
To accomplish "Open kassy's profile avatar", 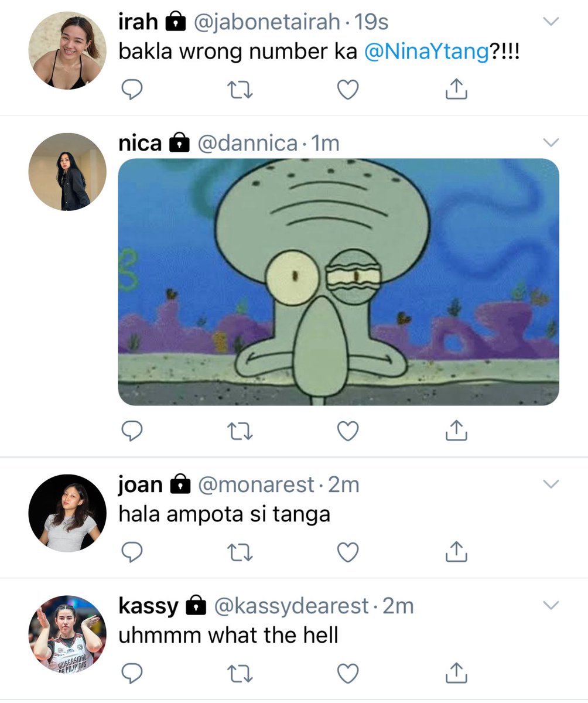I will [x=67, y=634].
